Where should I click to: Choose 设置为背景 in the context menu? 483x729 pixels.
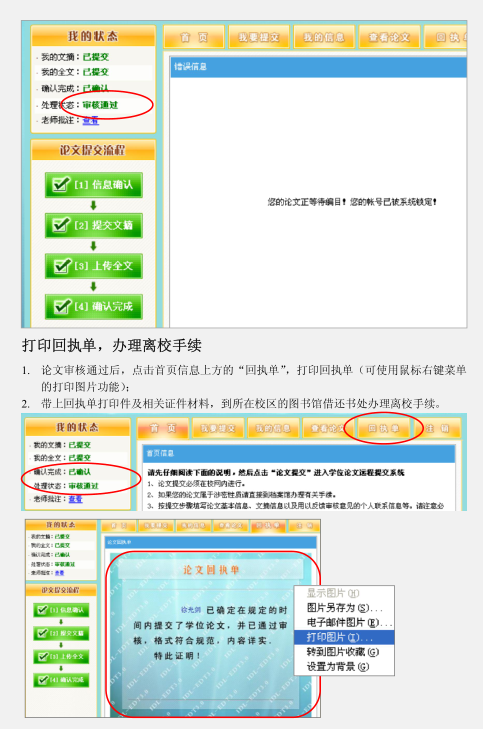point(344,667)
